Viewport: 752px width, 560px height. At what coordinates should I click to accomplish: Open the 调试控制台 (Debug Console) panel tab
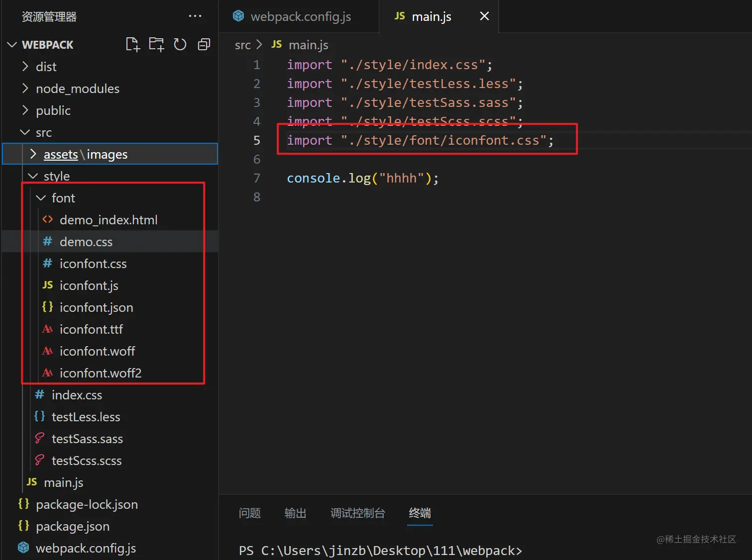tap(358, 513)
